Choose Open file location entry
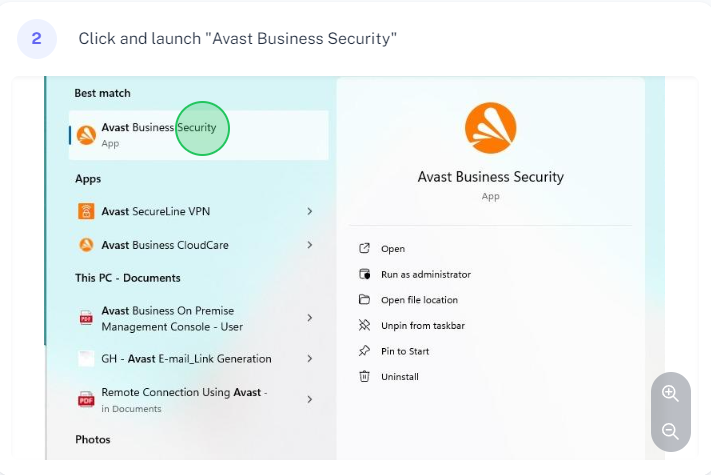Image resolution: width=711 pixels, height=475 pixels. (419, 300)
